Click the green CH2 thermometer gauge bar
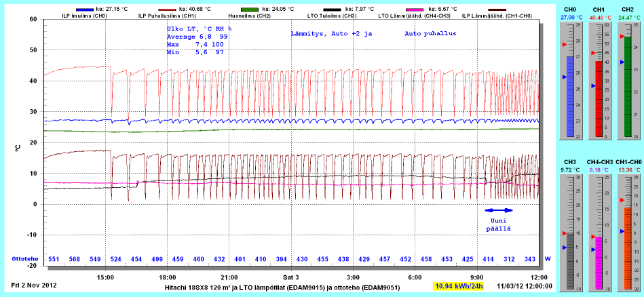 628,87
